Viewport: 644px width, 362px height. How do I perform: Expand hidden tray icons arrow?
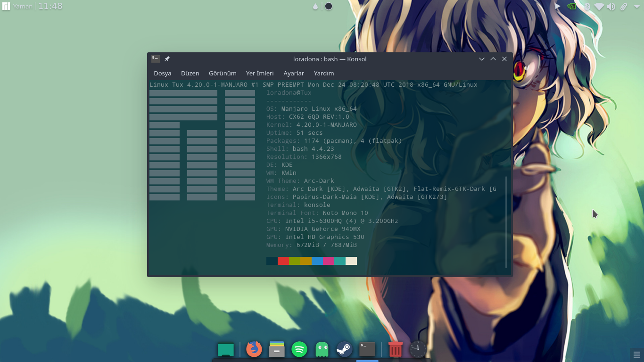coord(636,7)
